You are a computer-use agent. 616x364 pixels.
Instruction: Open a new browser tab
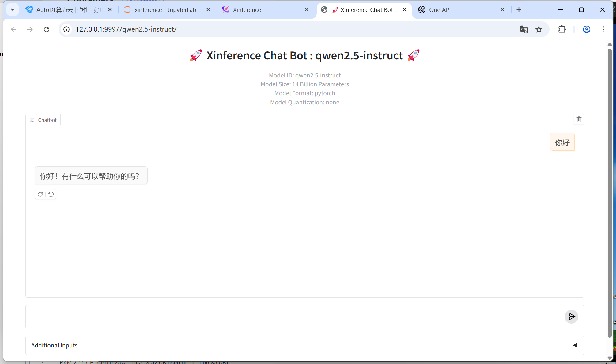[519, 10]
